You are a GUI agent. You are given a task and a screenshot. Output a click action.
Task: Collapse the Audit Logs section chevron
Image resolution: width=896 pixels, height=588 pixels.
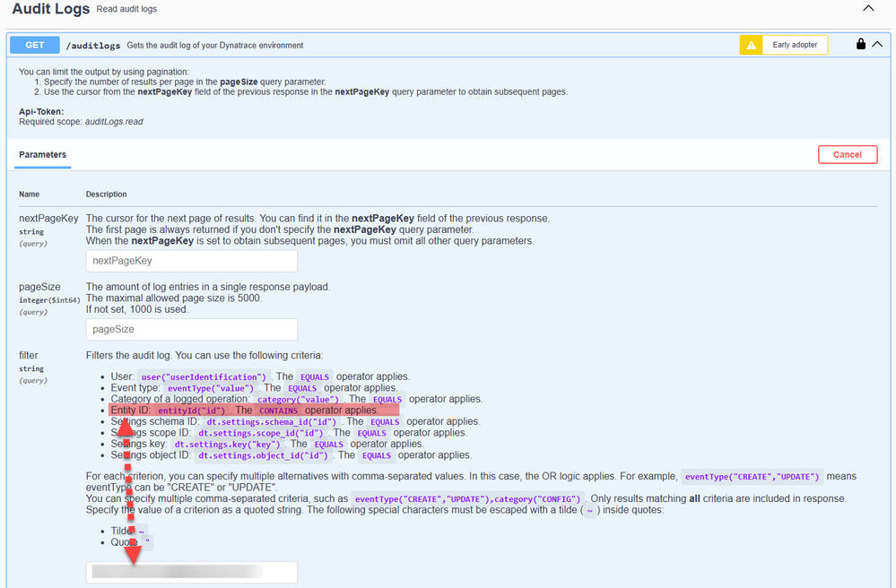coord(867,9)
